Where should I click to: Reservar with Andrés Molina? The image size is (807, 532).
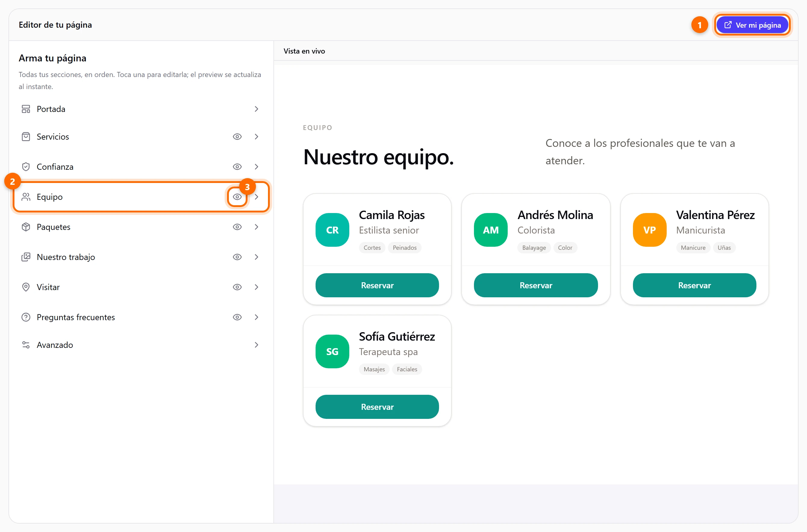point(536,285)
